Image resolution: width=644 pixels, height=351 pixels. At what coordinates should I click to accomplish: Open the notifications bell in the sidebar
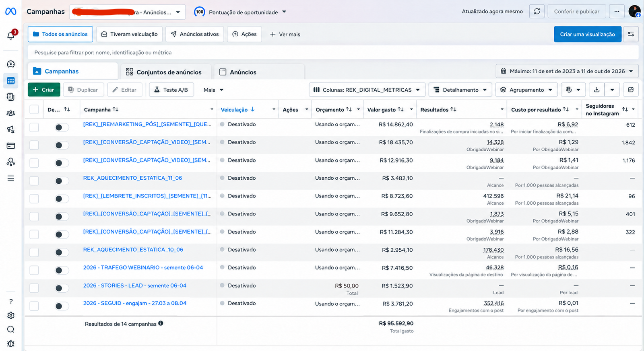(11, 35)
